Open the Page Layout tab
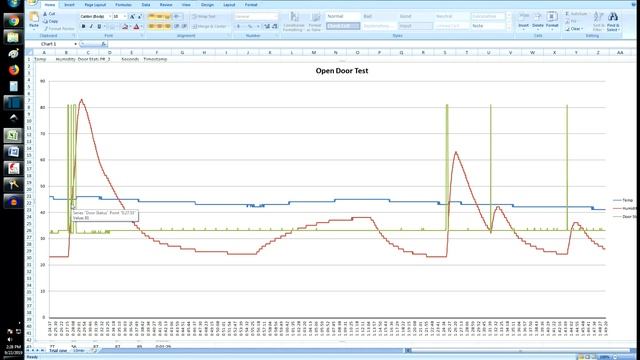 click(x=95, y=5)
